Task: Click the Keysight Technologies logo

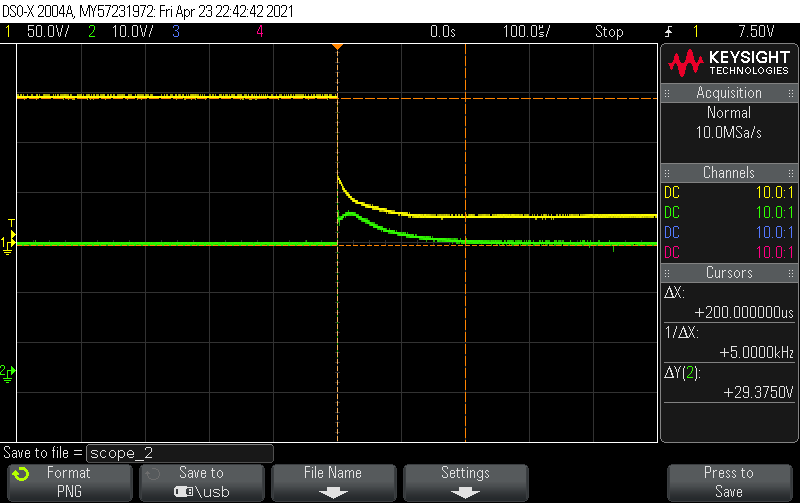Action: click(729, 64)
